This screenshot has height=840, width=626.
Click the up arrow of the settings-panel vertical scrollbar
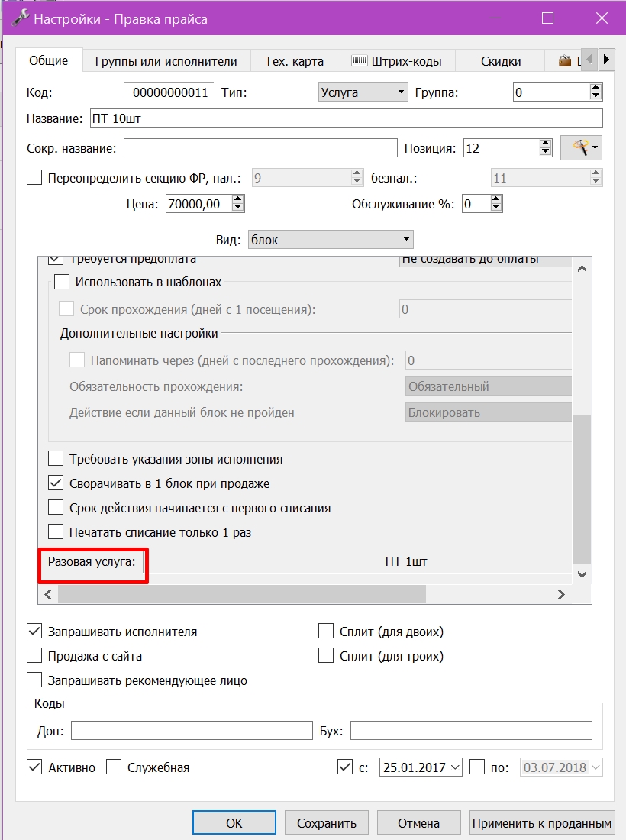click(x=582, y=269)
